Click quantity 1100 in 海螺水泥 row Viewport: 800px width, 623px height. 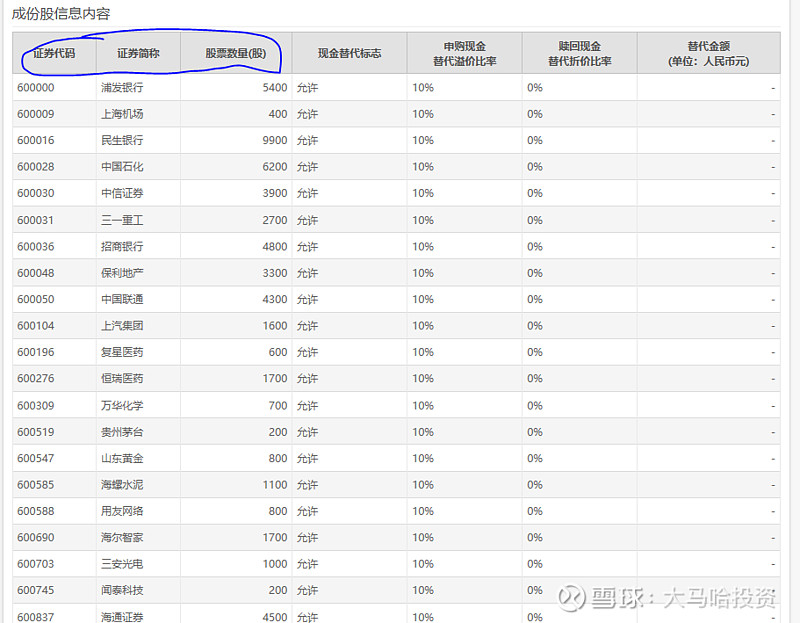click(x=275, y=485)
